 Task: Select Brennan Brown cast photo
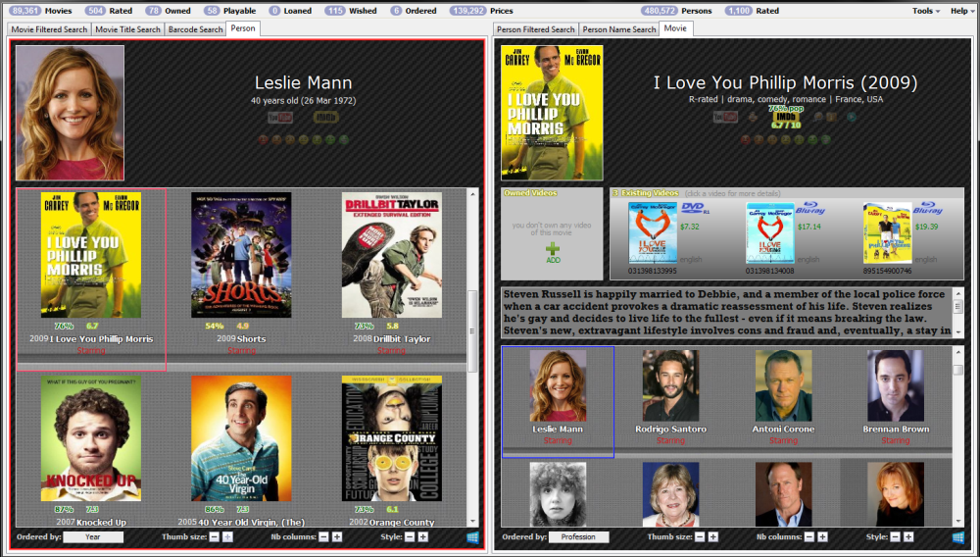[896, 385]
